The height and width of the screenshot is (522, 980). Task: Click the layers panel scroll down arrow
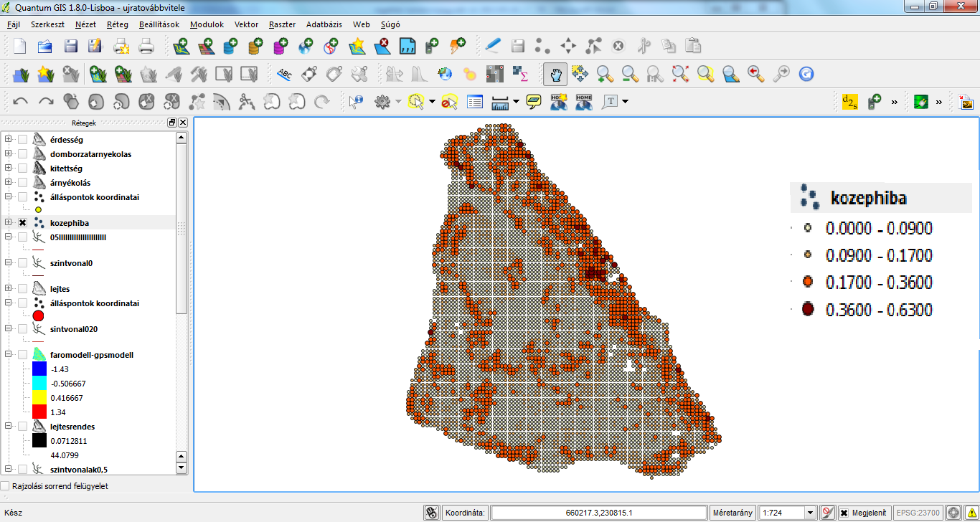(182, 468)
